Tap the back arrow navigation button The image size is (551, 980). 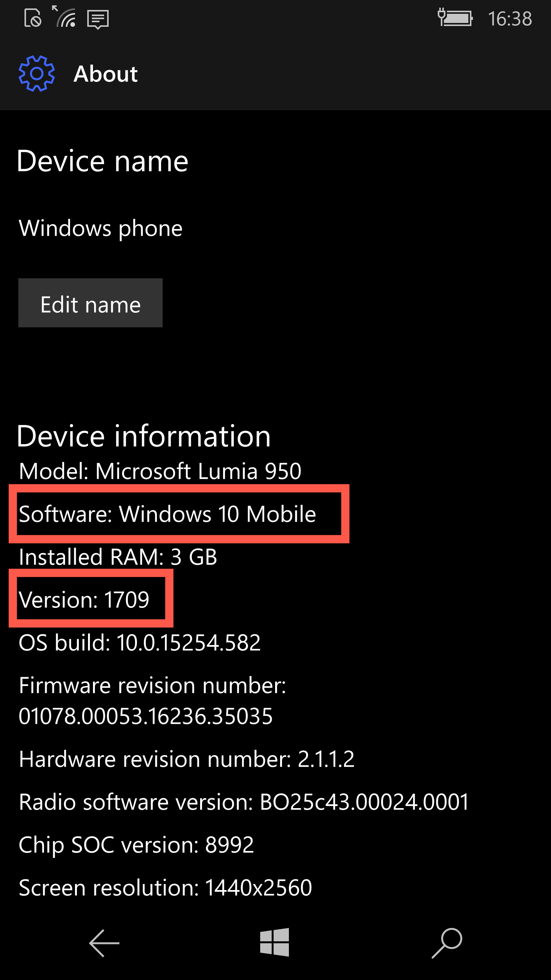[104, 943]
